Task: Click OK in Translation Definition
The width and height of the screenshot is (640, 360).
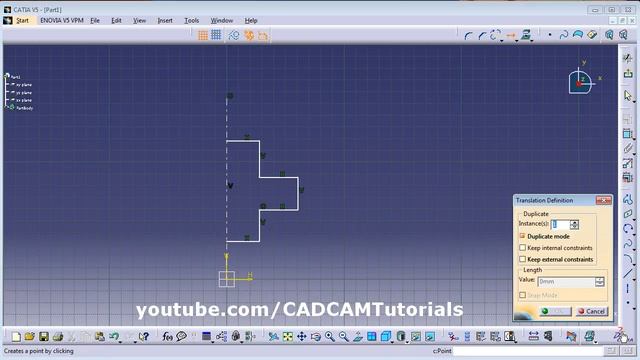Action: [556, 311]
